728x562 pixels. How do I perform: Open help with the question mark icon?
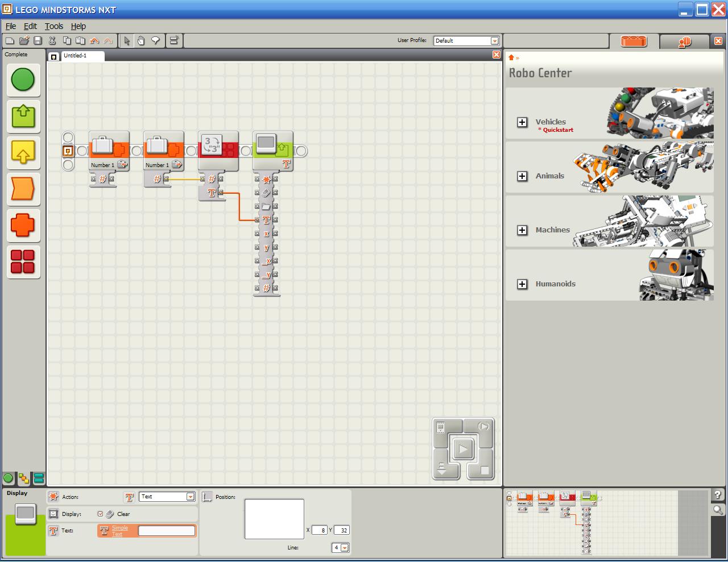point(718,495)
